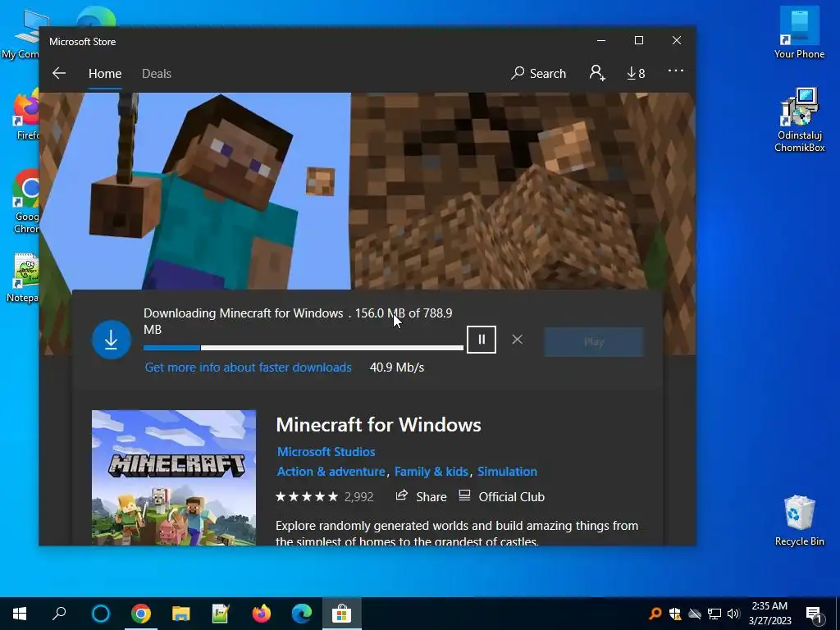Open Microsoft Edge from the taskbar
The image size is (840, 630).
coord(302,614)
